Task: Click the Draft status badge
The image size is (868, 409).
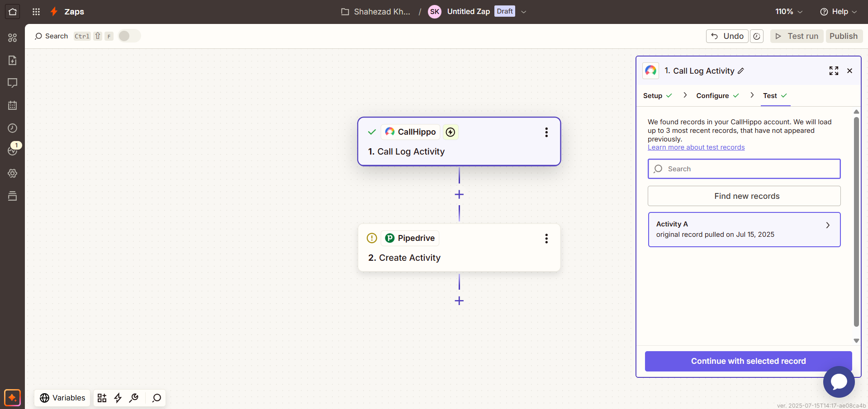Action: pos(505,11)
